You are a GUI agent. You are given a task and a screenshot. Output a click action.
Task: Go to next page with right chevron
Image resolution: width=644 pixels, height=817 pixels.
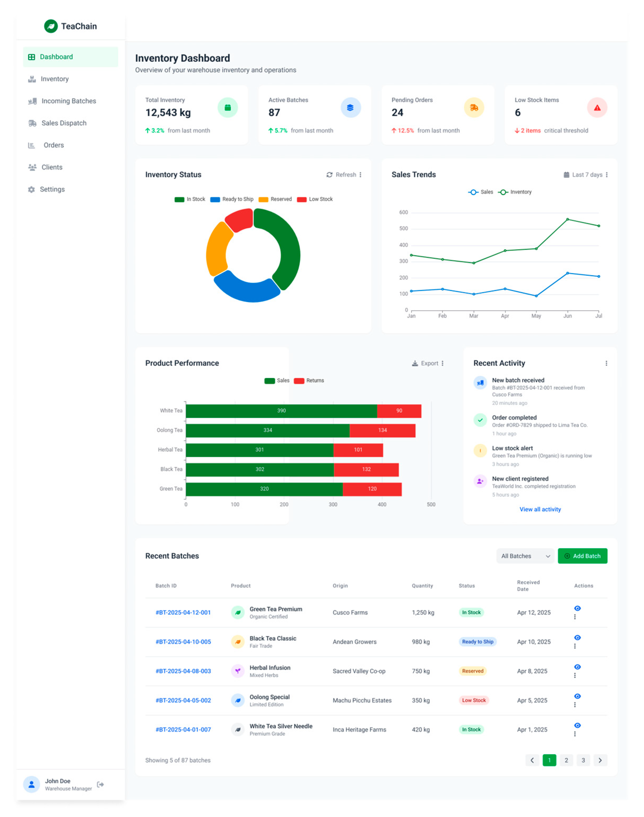[600, 760]
